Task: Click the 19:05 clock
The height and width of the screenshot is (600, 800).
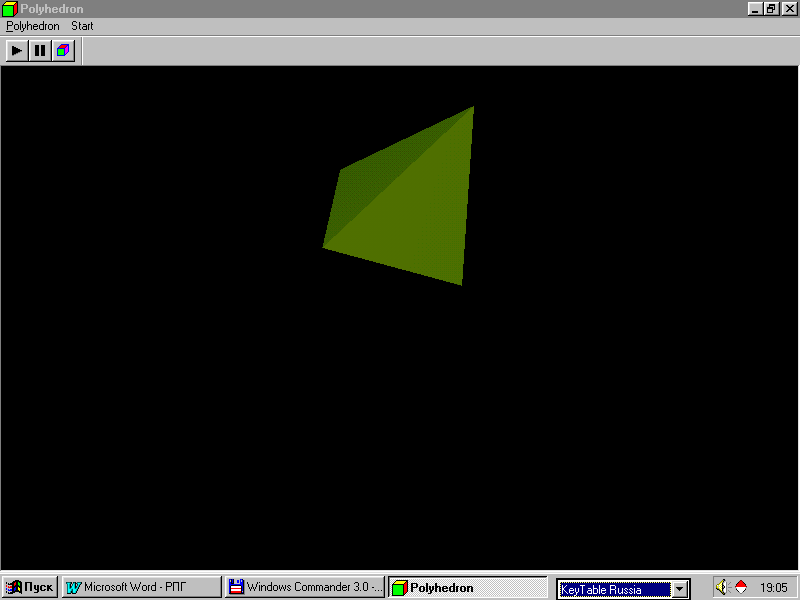Action: click(773, 588)
